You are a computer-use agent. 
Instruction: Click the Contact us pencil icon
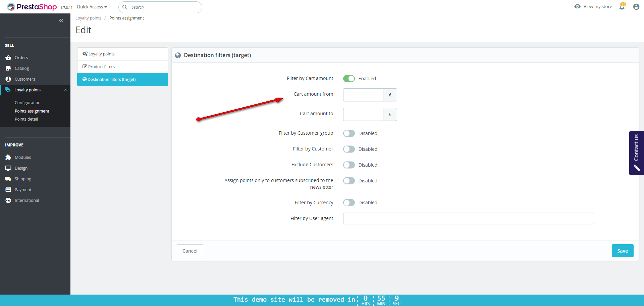click(637, 168)
